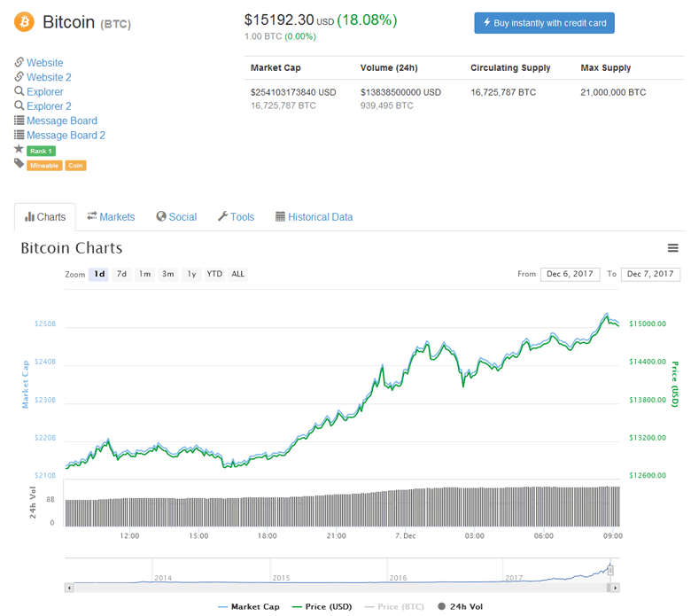Switch to the Markets tab
Screen dimensions: 691x616
coord(111,217)
